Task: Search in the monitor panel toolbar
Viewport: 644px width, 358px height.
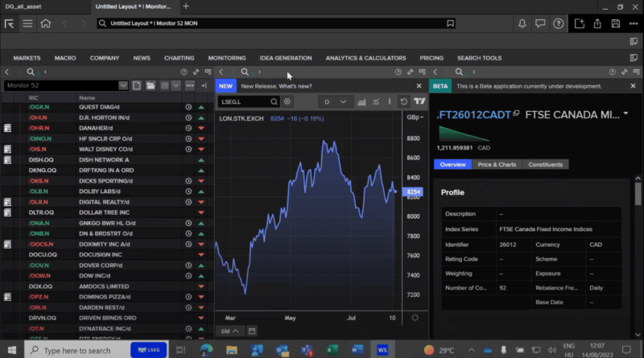Action: point(31,72)
